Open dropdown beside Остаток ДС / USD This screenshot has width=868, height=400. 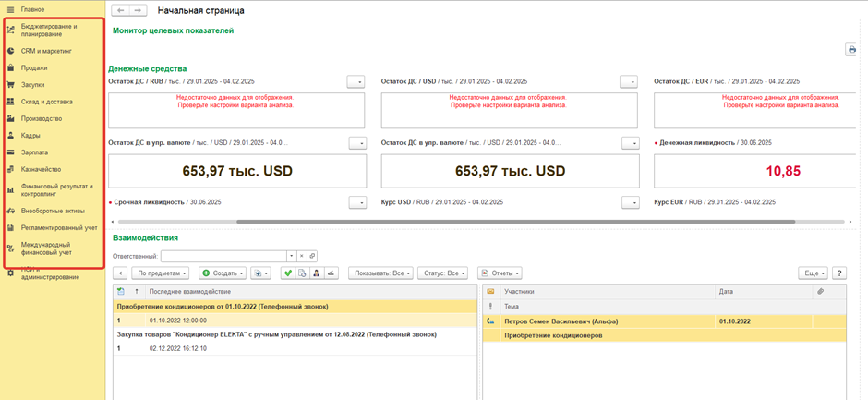click(629, 82)
